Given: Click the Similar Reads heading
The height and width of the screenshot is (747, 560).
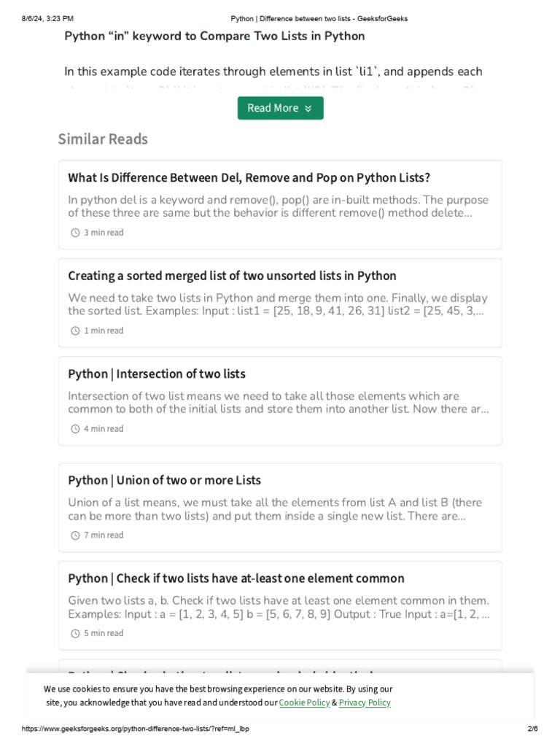Looking at the screenshot, I should pos(103,139).
